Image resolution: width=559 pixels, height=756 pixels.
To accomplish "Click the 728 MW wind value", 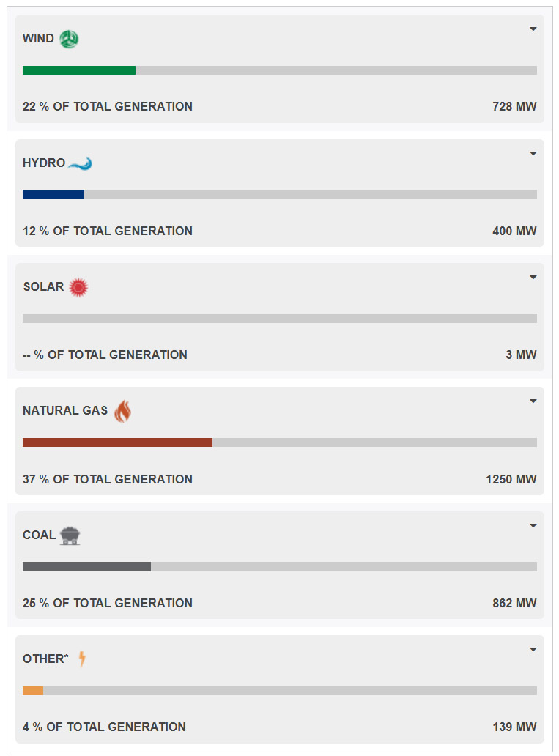I will pyautogui.click(x=514, y=106).
